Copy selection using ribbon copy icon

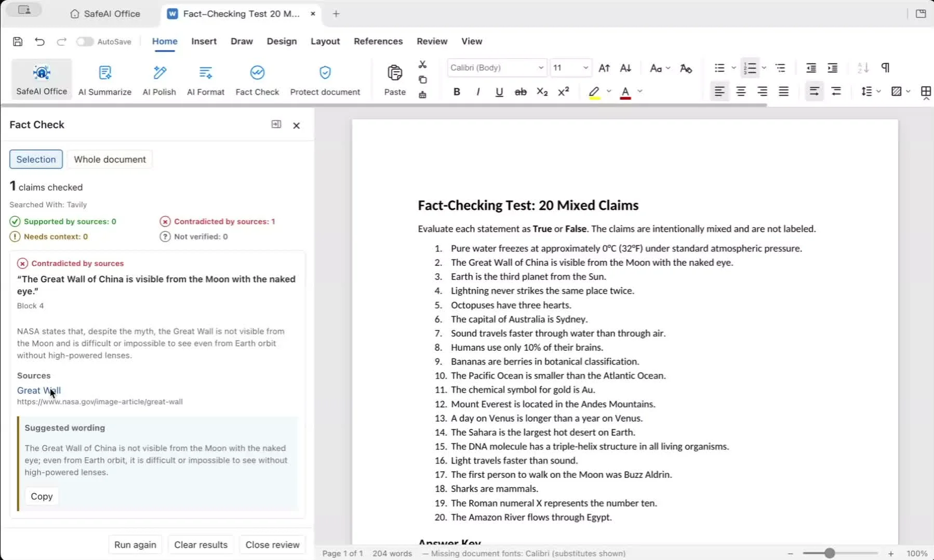point(422,79)
